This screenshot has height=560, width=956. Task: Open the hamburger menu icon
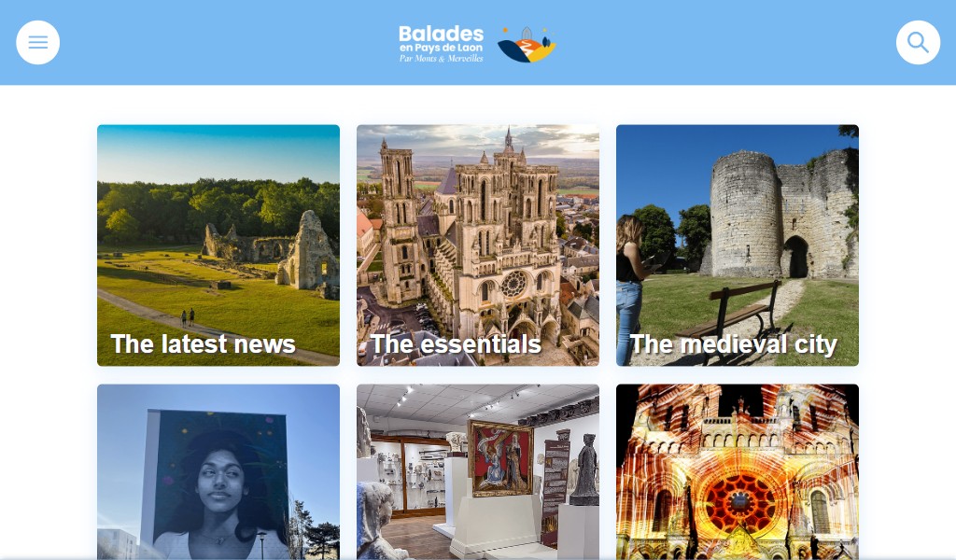(x=37, y=43)
